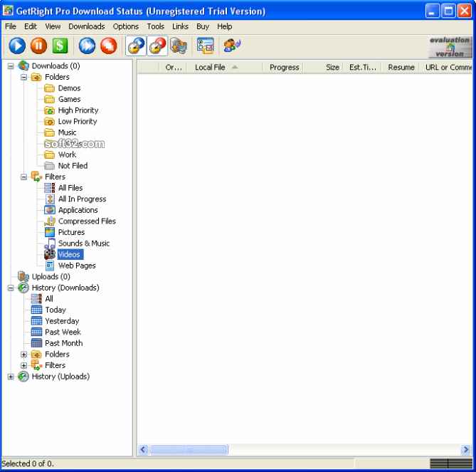
Task: Click the blue Start All downloads button
Action: coord(87,46)
